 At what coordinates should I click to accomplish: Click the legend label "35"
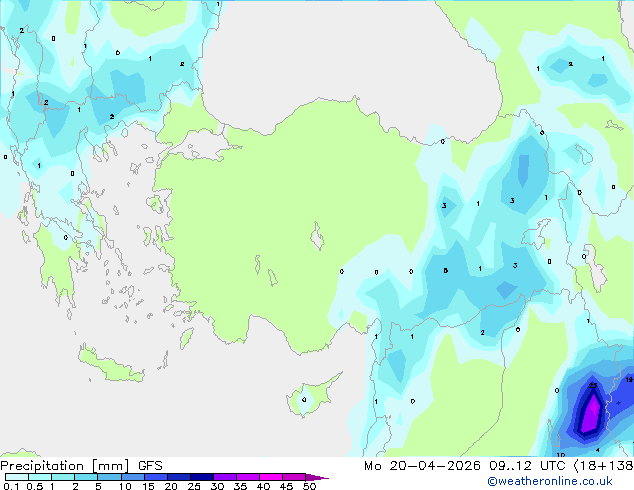click(x=240, y=486)
